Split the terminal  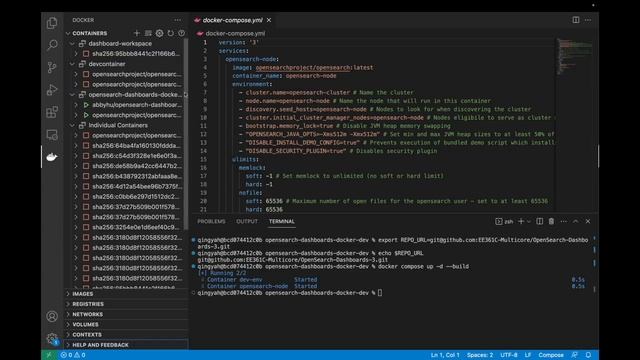(x=540, y=221)
